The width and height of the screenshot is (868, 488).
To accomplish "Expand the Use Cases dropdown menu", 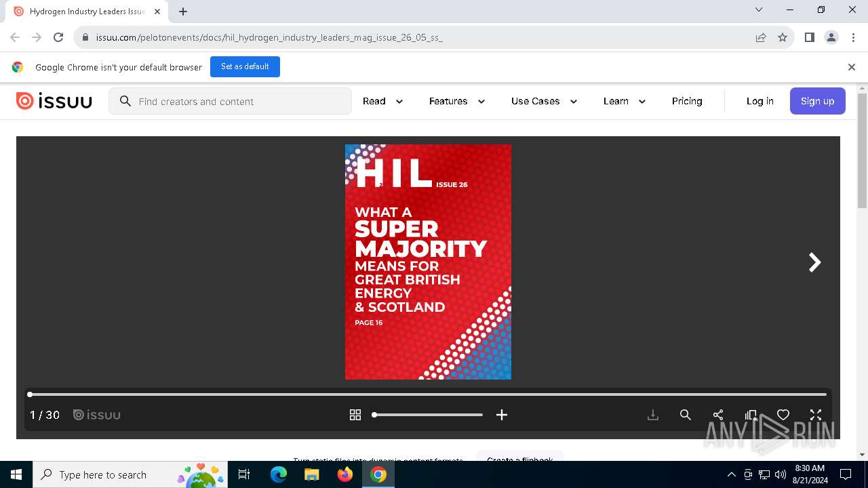I will 545,101.
